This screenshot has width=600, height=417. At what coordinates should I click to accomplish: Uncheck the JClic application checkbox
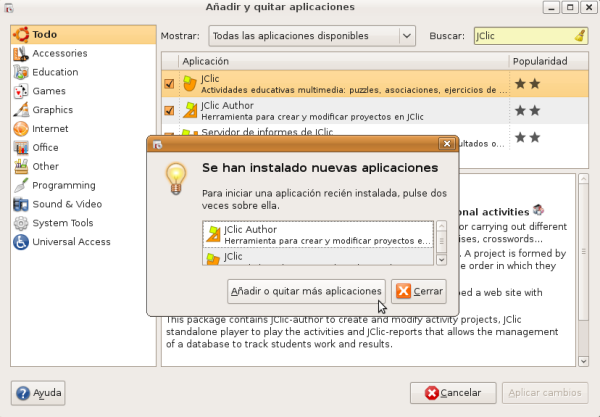[169, 84]
